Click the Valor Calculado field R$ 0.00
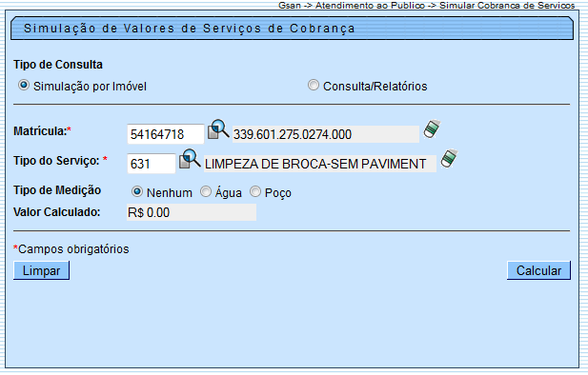 (x=192, y=212)
